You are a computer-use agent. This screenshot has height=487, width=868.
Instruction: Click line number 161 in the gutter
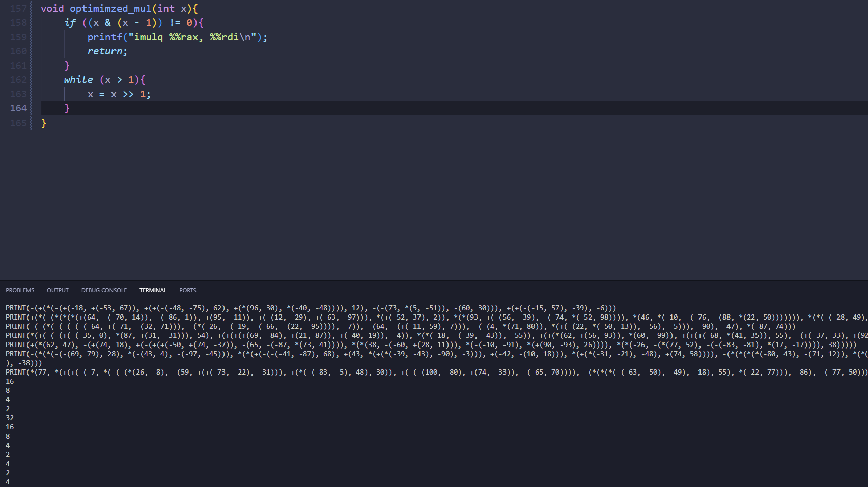click(18, 66)
